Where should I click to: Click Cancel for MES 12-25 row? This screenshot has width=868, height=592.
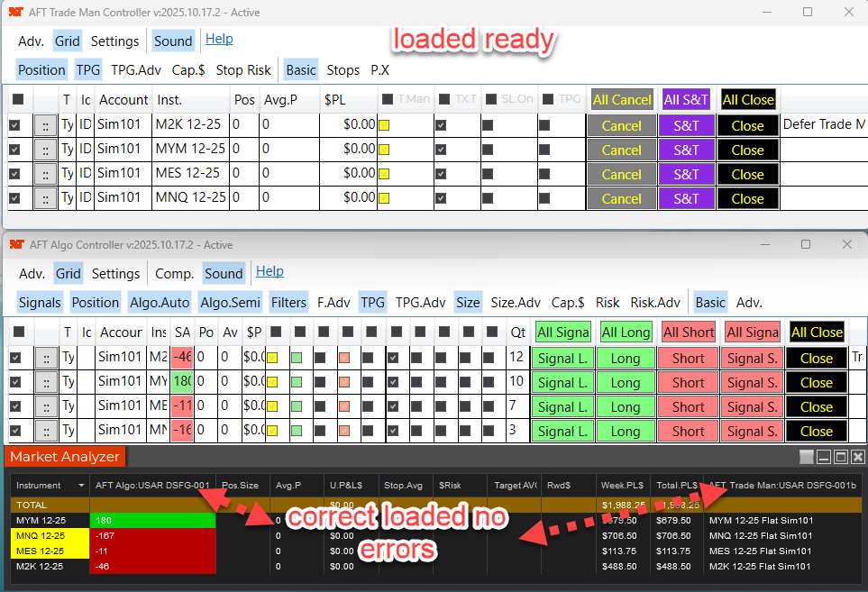coord(622,174)
